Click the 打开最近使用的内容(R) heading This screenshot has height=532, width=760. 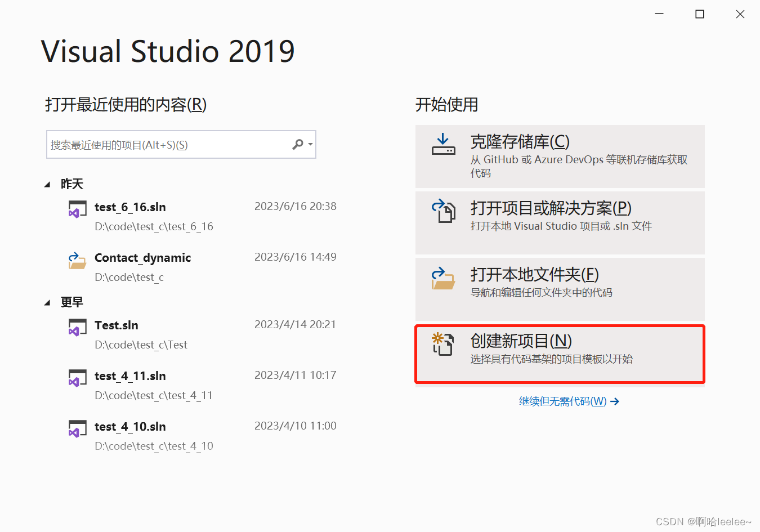click(x=126, y=105)
